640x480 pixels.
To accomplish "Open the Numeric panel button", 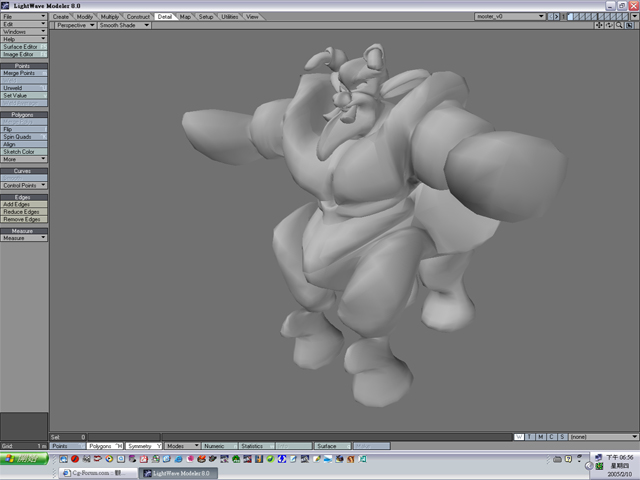I will tap(220, 446).
